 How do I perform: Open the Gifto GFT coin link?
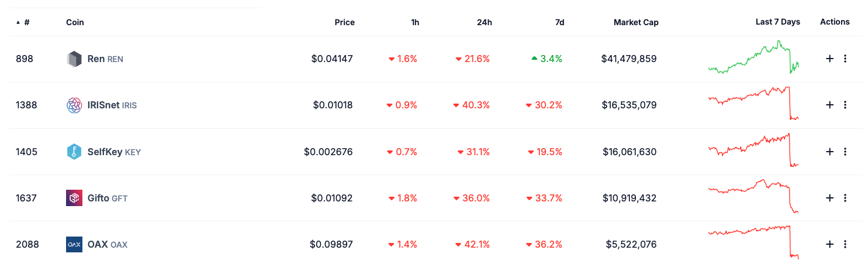pos(108,198)
